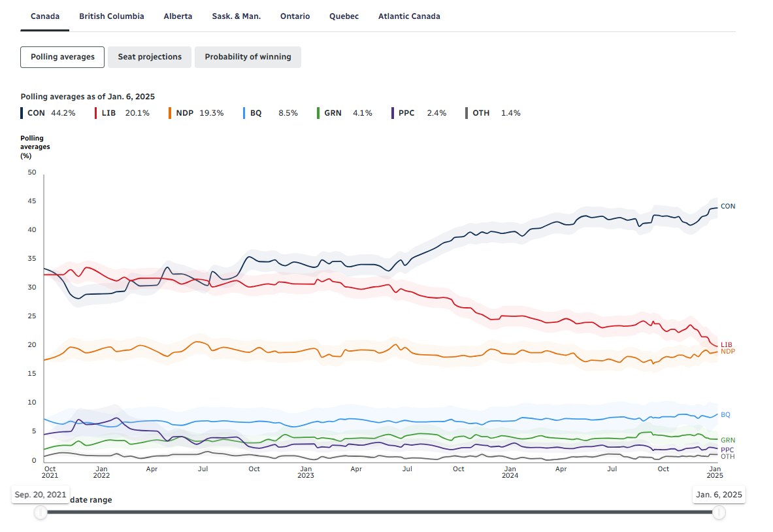The width and height of the screenshot is (773, 532).
Task: Switch to the British Columbia tab
Action: point(112,16)
